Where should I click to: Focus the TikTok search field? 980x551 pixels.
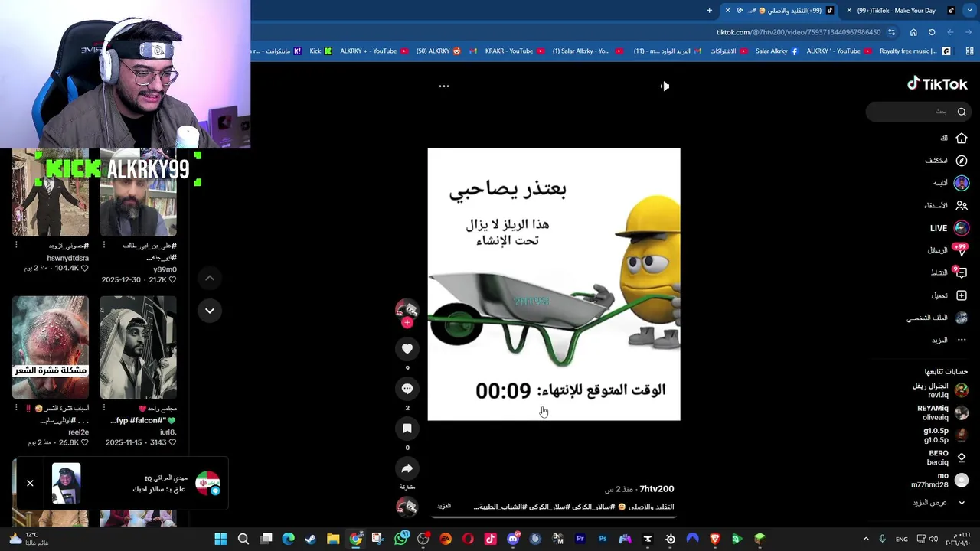919,112
